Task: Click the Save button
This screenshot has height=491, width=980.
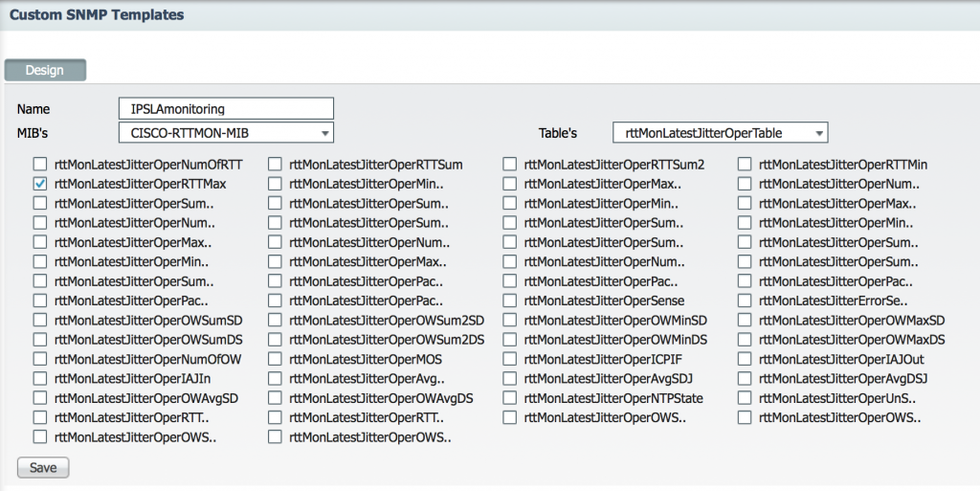Action: [43, 467]
